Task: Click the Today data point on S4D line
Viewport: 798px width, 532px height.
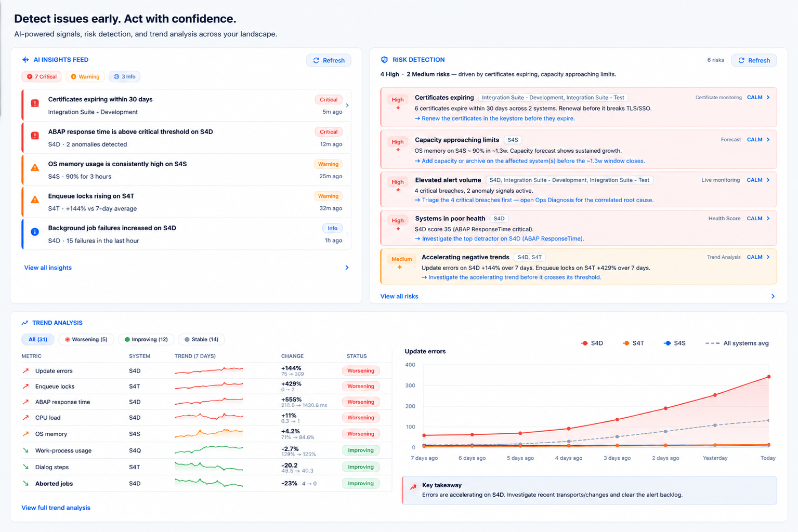Action: (x=768, y=377)
